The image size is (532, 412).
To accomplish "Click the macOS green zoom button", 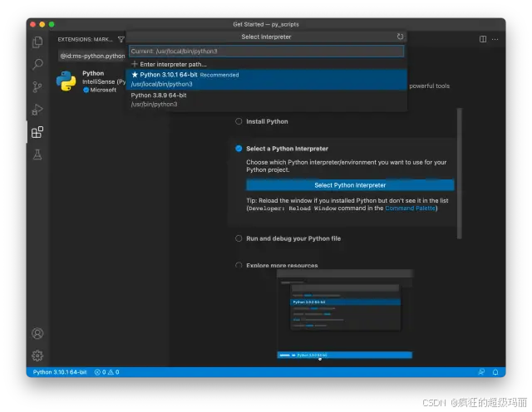I will tap(52, 24).
